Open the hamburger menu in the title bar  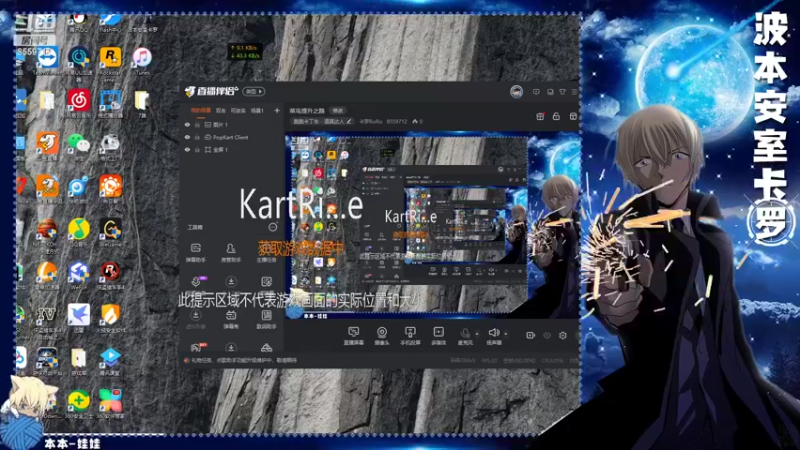click(574, 92)
